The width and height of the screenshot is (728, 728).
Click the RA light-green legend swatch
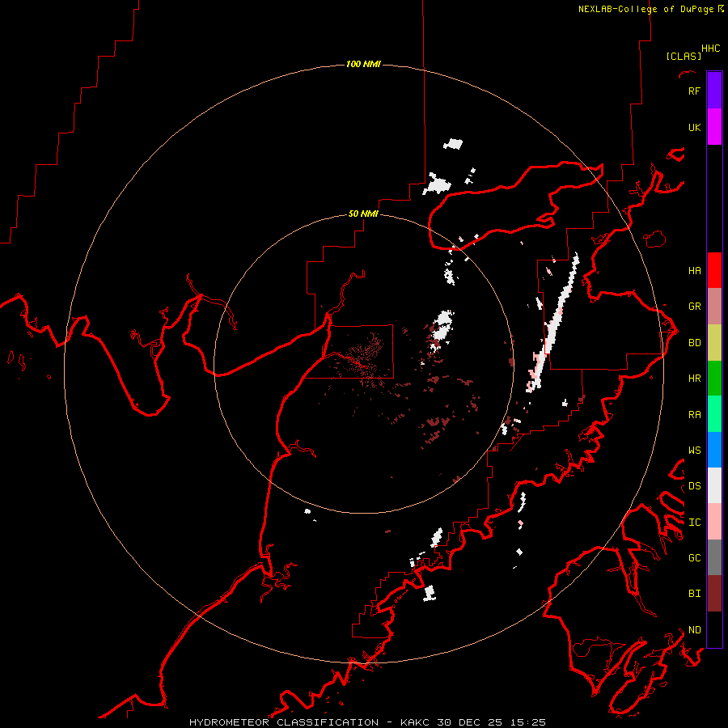coord(714,414)
